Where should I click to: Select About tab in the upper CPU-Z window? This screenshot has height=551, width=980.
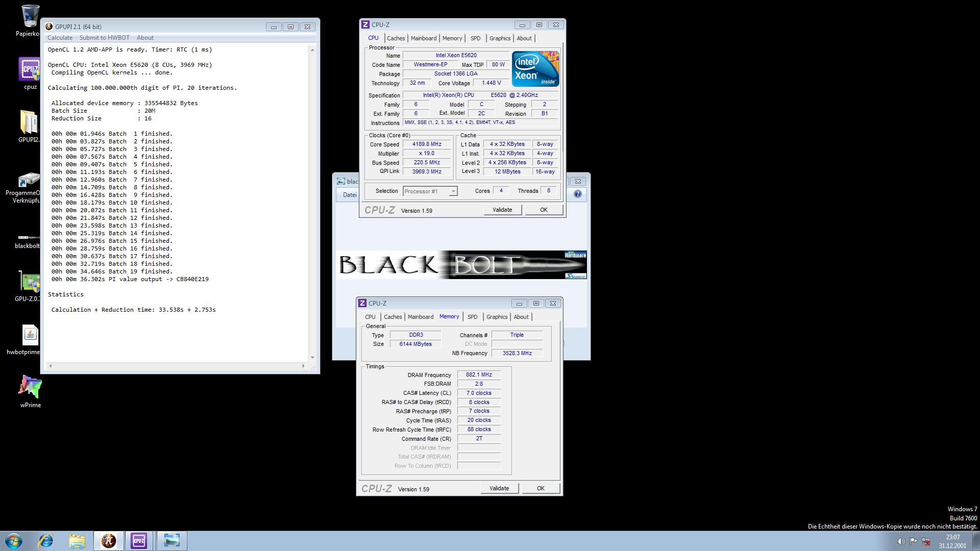[x=524, y=38]
